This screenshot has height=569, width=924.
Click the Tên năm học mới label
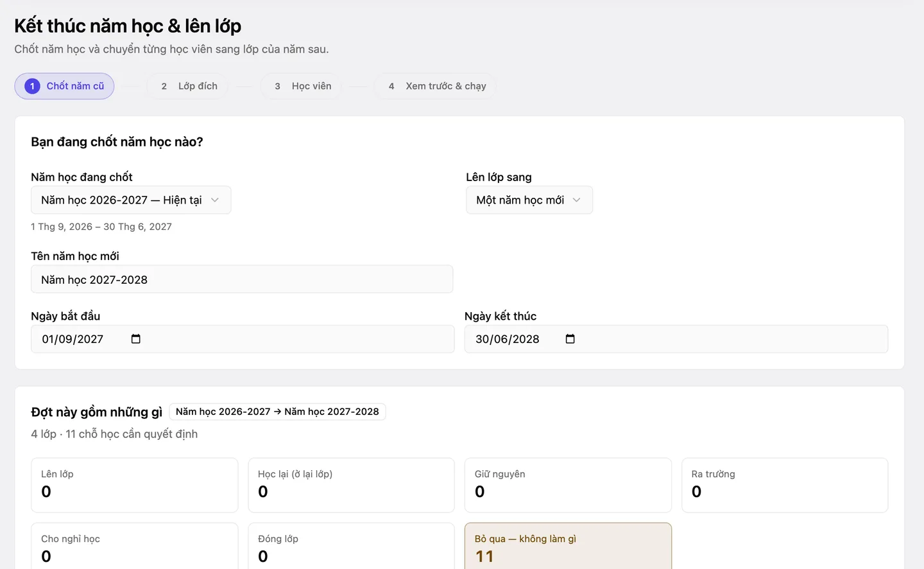pyautogui.click(x=75, y=256)
